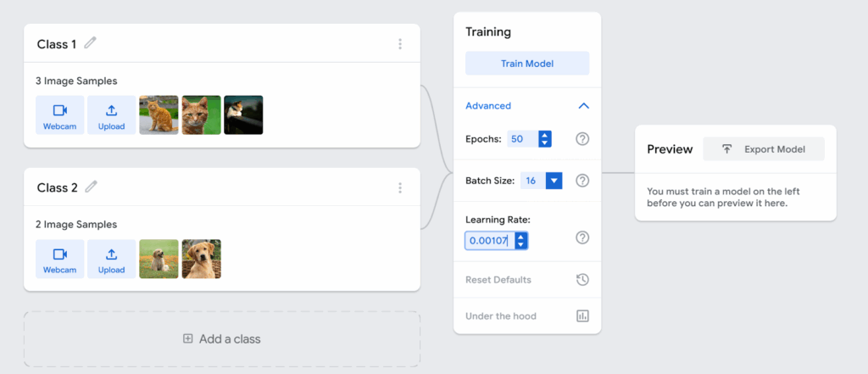This screenshot has height=374, width=868.
Task: Open the Batch Size dropdown
Action: (x=554, y=181)
